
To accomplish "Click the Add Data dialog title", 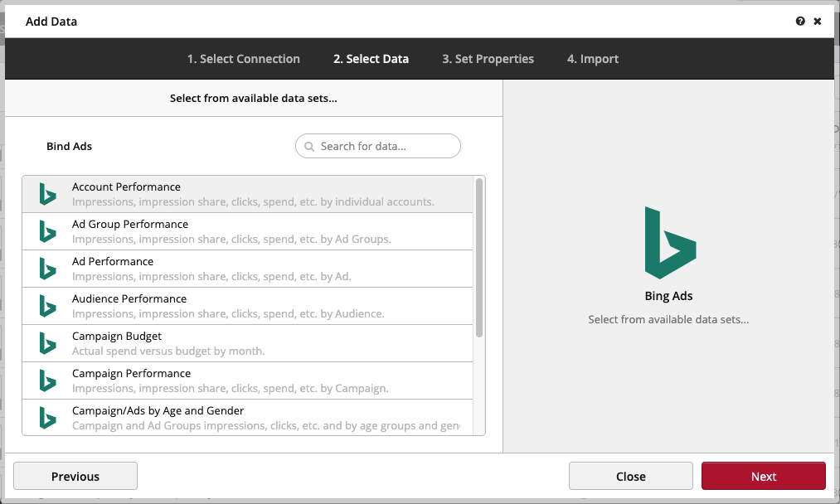I will click(51, 22).
